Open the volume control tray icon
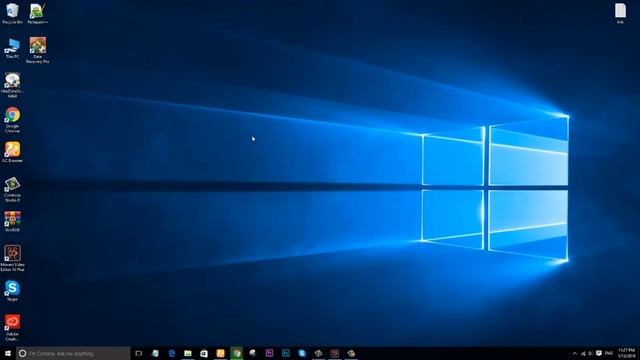This screenshot has width=640, height=360. click(x=590, y=353)
